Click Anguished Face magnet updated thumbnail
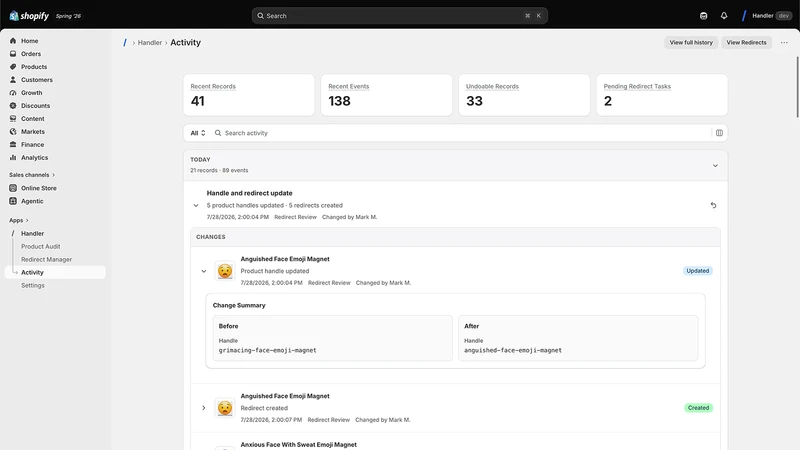Viewport: 800px width, 450px height. (x=224, y=271)
